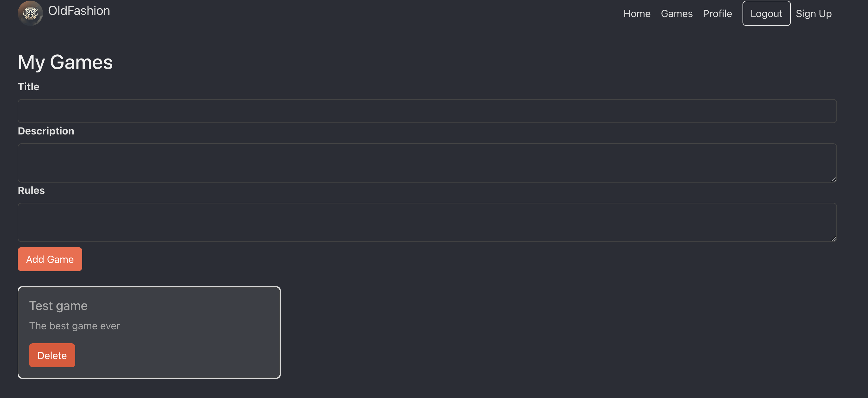The height and width of the screenshot is (398, 868).
Task: Go to the Home page
Action: [637, 14]
